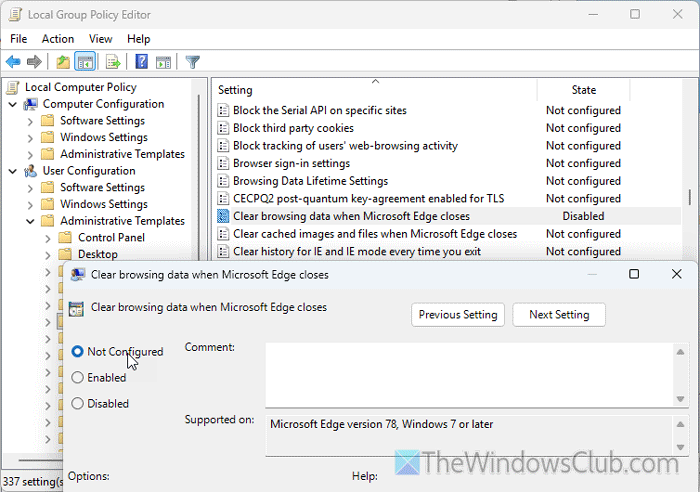Viewport: 700px width, 492px height.
Task: Click icon beside Block tracking of users policy
Action: 223,146
